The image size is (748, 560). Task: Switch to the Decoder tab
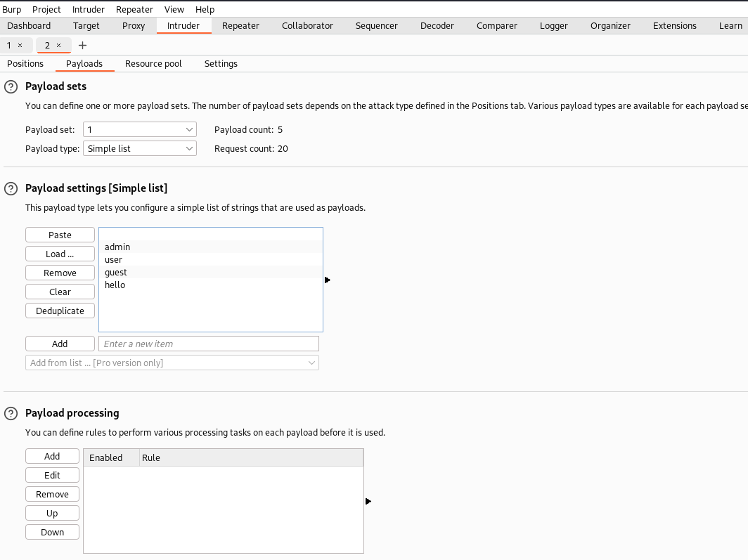[x=437, y=26]
